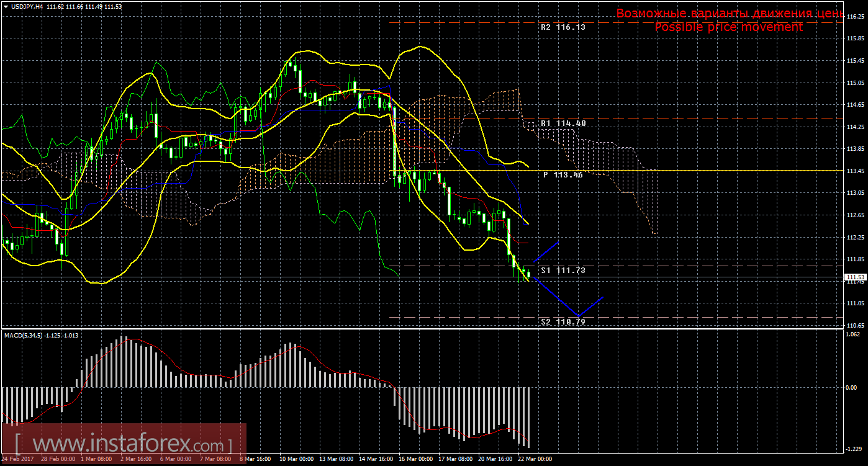The height and width of the screenshot is (466, 868).
Task: Click the 115.45 price axis label
Action: coord(856,61)
